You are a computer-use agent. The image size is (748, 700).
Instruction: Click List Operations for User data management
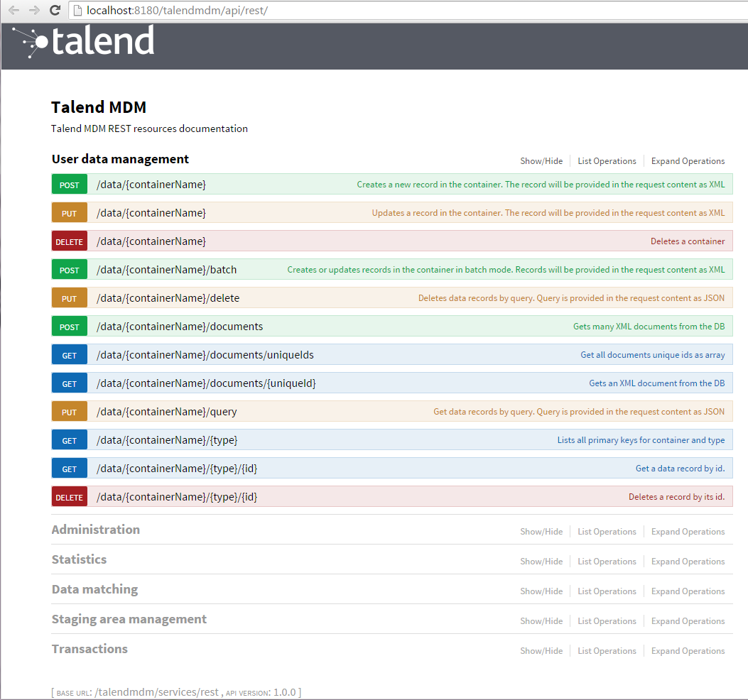pos(607,161)
